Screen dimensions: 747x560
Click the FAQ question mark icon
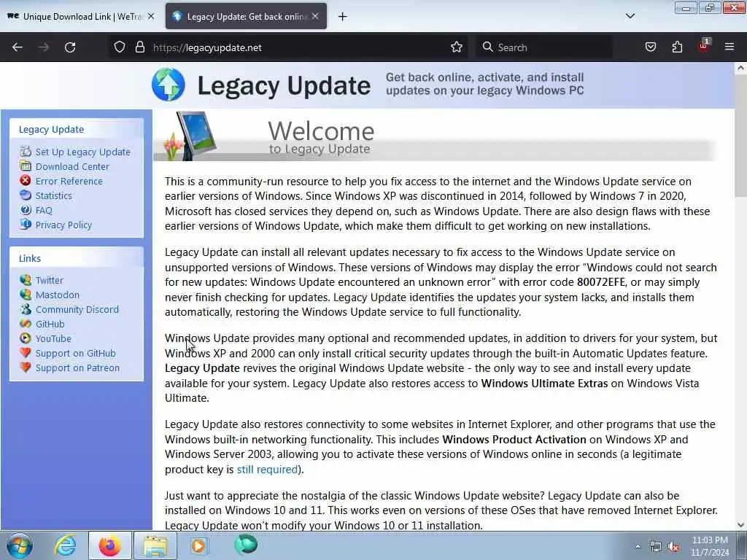point(26,210)
